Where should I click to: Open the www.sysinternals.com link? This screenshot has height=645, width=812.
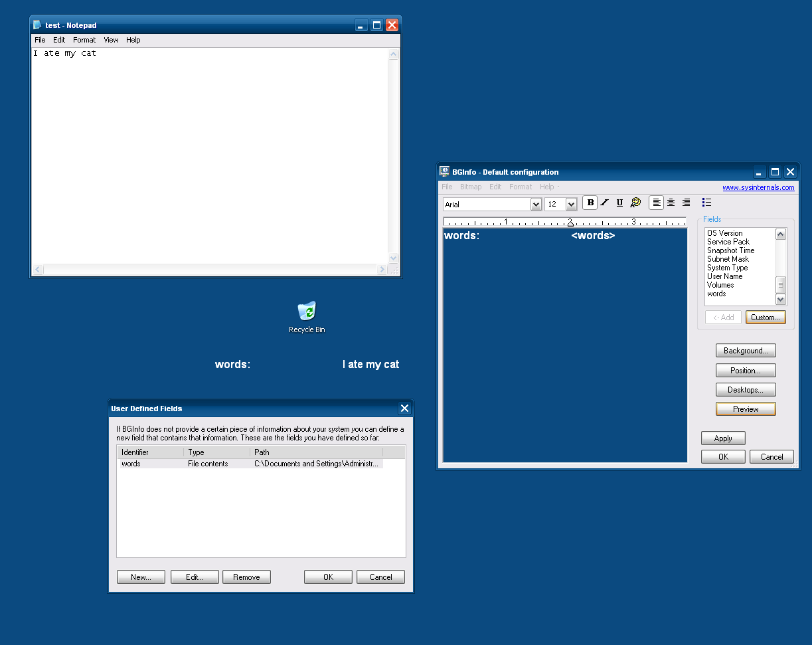pos(758,187)
